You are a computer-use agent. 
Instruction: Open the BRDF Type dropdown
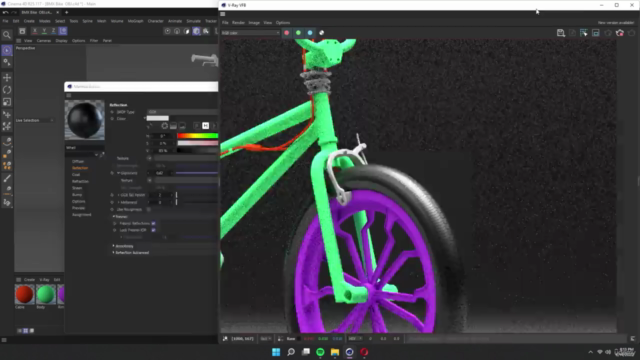tap(182, 112)
